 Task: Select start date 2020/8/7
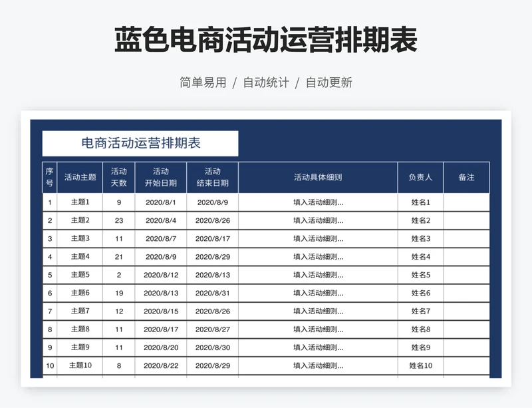(x=161, y=238)
